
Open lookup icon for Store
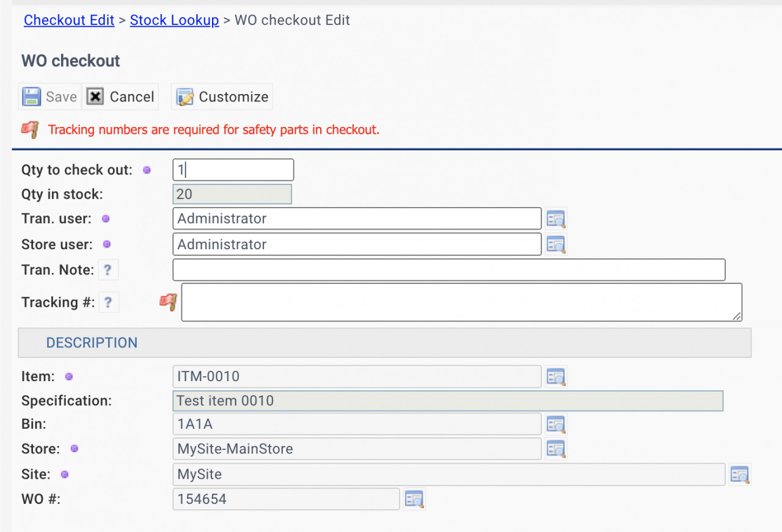pos(556,449)
